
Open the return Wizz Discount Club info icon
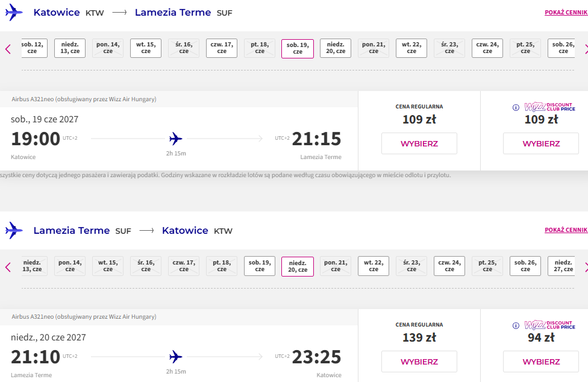coord(516,325)
